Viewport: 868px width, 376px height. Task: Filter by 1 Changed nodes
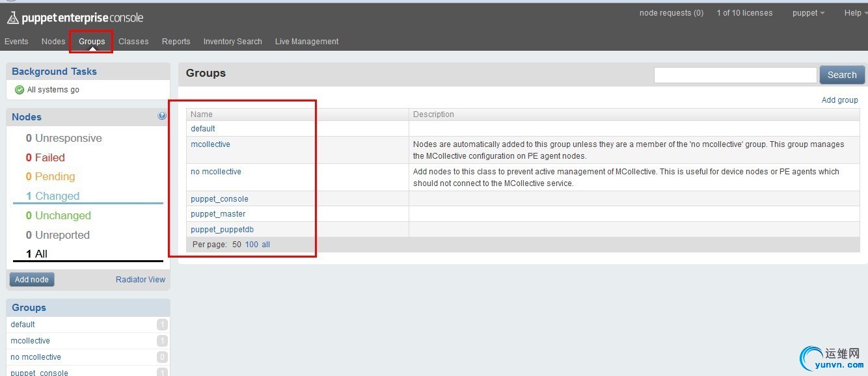click(53, 196)
